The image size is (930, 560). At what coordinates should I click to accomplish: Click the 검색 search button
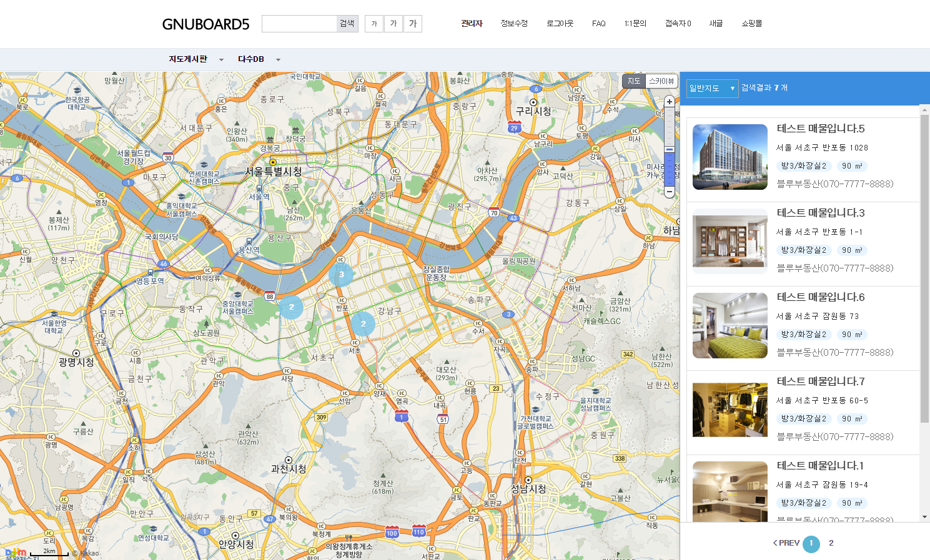(347, 24)
